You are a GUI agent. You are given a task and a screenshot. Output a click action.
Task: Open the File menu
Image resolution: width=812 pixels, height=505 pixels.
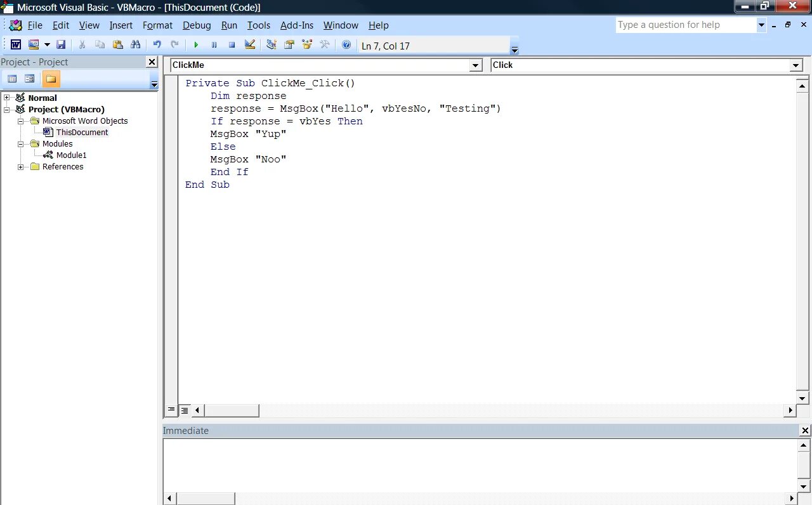point(35,25)
